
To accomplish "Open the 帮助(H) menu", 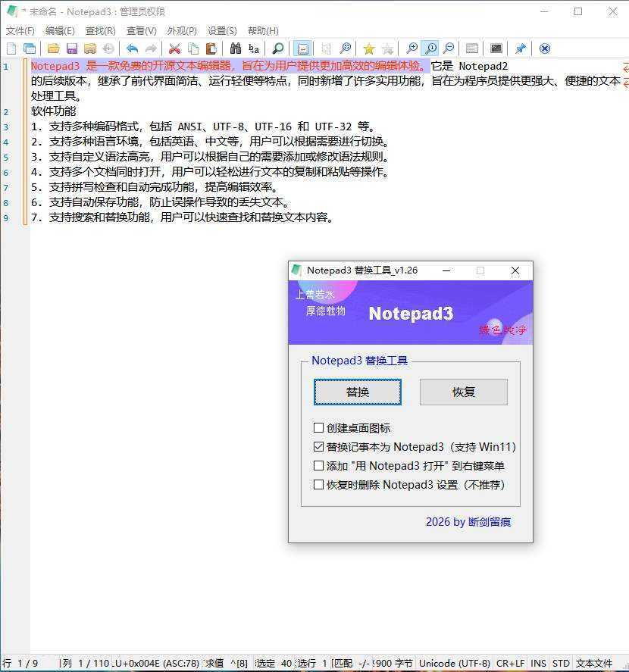I will click(263, 31).
